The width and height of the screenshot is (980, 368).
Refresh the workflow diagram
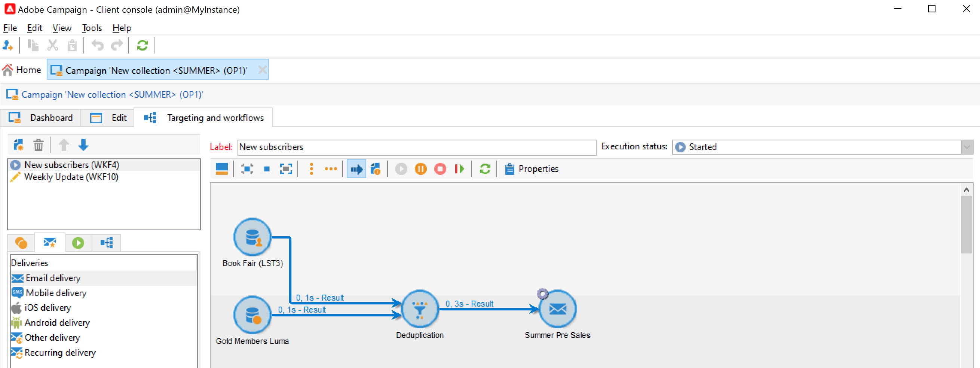coord(485,169)
